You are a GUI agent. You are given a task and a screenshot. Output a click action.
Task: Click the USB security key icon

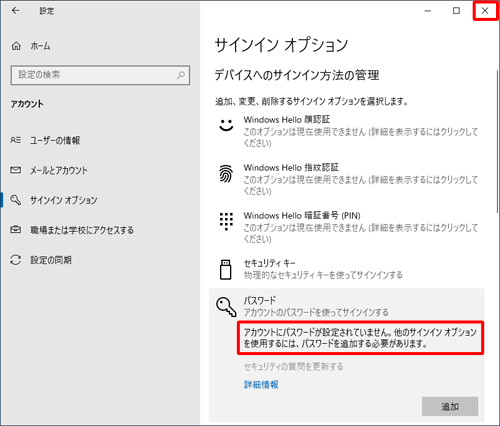(x=226, y=269)
